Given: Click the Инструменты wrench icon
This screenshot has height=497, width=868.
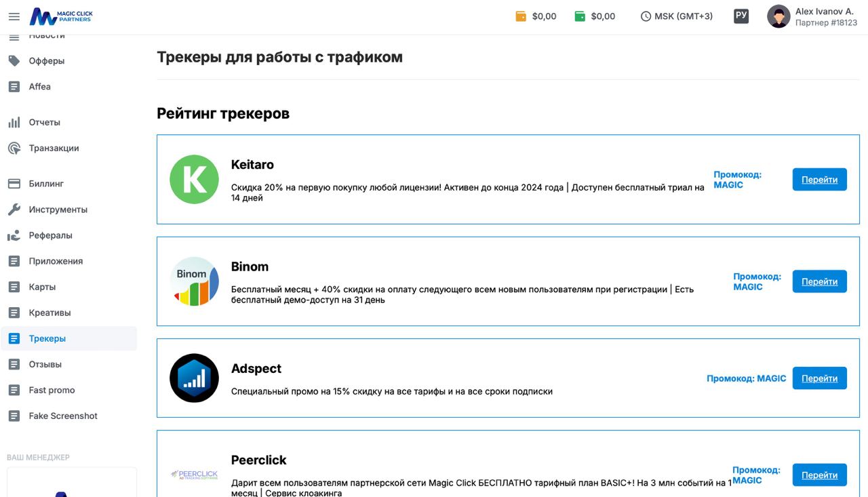Looking at the screenshot, I should (x=14, y=210).
